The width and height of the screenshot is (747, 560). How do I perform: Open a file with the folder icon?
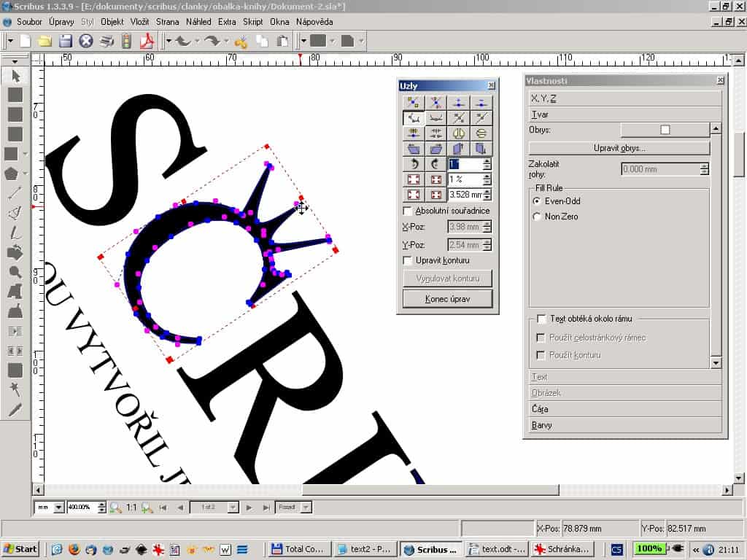(x=45, y=42)
